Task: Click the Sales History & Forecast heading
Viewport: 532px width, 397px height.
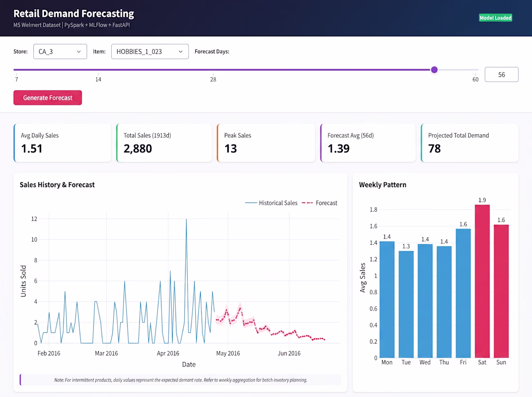Action: click(x=57, y=185)
